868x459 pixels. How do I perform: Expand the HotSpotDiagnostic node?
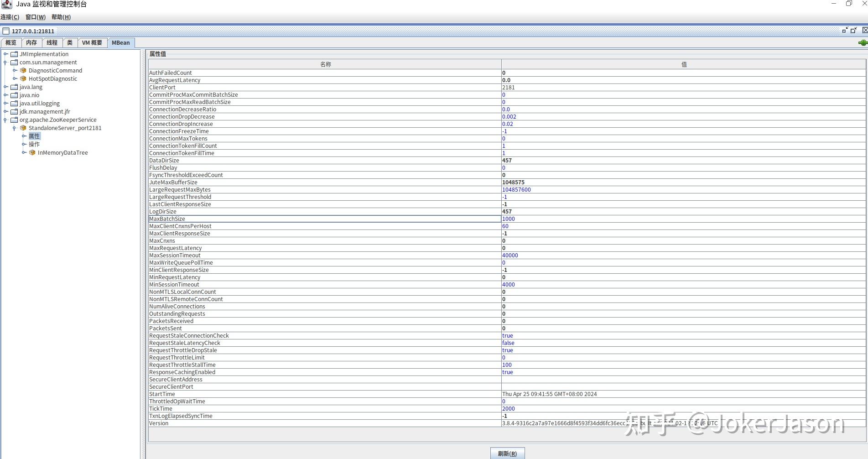(x=15, y=78)
